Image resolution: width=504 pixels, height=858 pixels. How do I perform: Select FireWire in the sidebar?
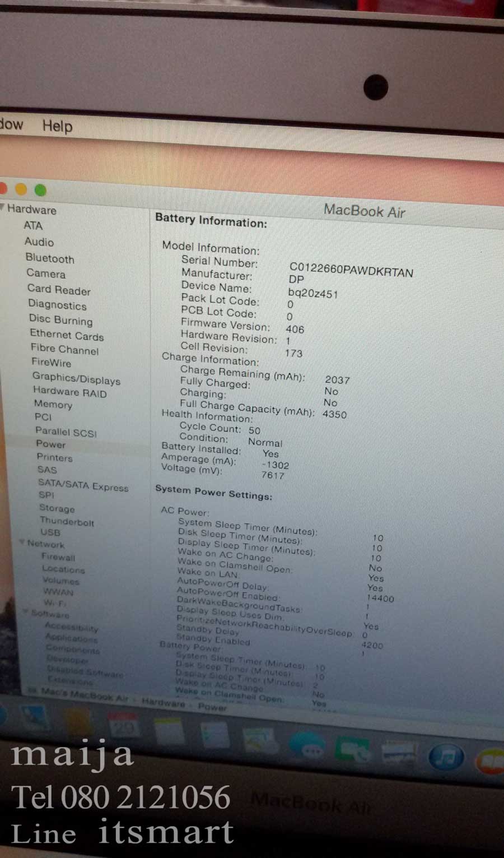point(52,362)
